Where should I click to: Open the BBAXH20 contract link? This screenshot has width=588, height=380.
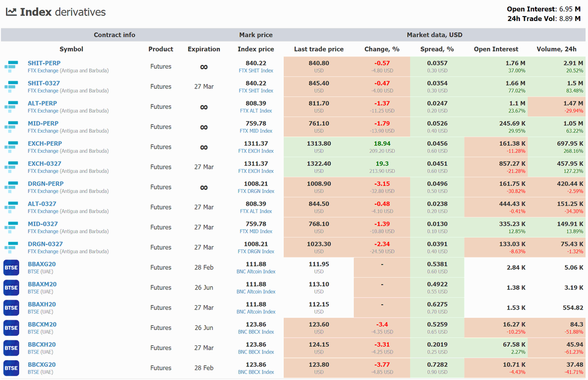(42, 304)
